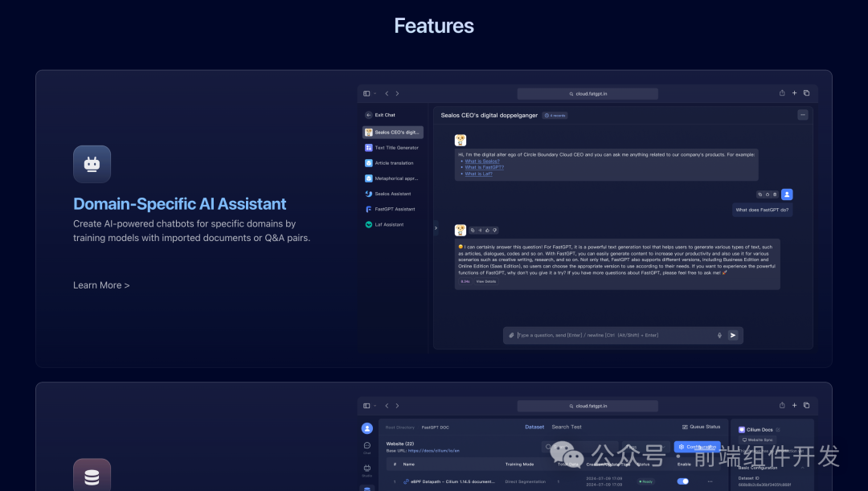Click the Base URL docs link

pos(433,451)
